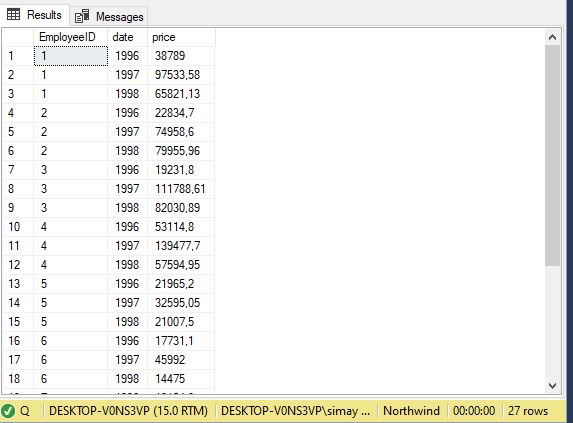Click the green query success checkmark icon
573x423 pixels.
8,411
